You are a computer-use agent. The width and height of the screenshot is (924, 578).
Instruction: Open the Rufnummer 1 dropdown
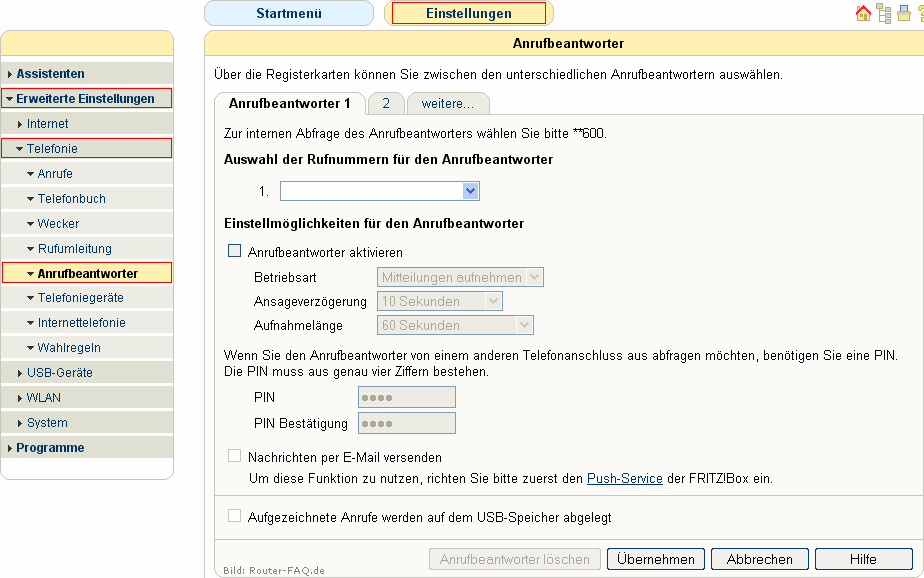[x=380, y=191]
